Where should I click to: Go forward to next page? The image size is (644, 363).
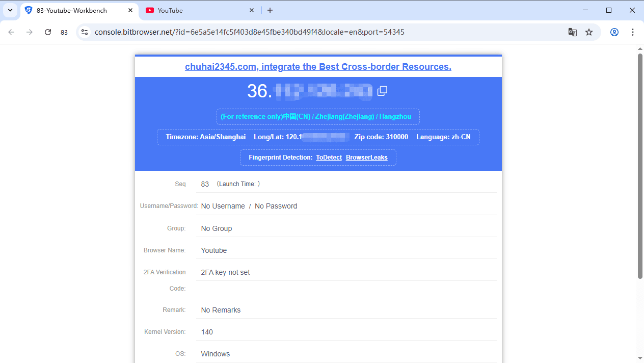(30, 32)
